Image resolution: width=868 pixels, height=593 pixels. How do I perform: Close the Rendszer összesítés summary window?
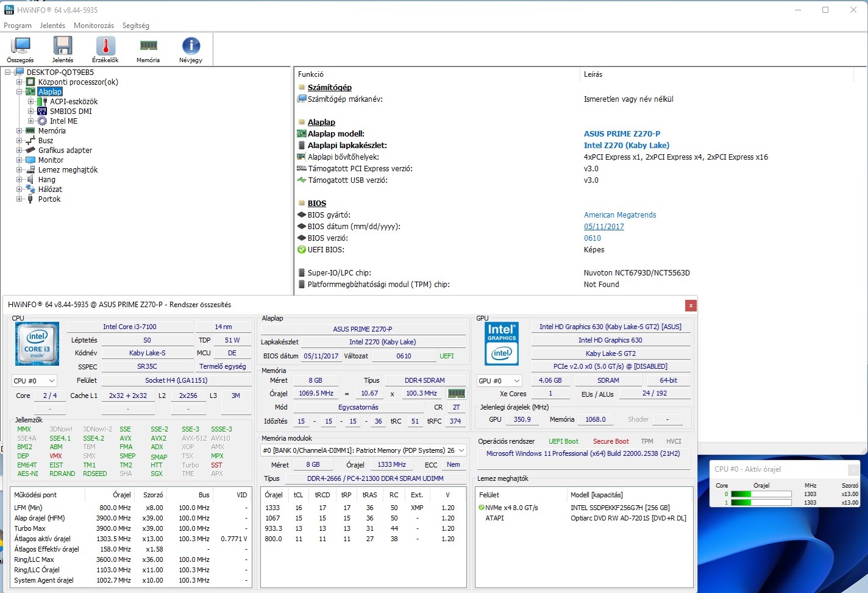[x=690, y=305]
